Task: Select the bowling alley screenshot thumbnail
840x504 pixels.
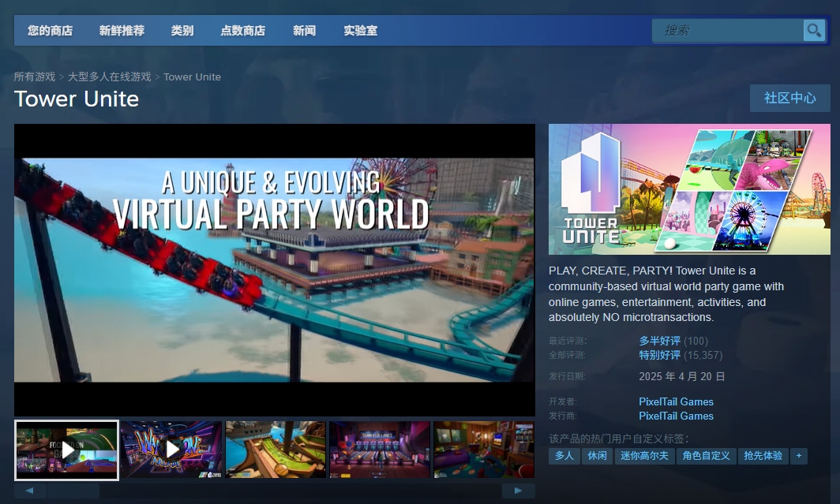Action: pos(379,449)
